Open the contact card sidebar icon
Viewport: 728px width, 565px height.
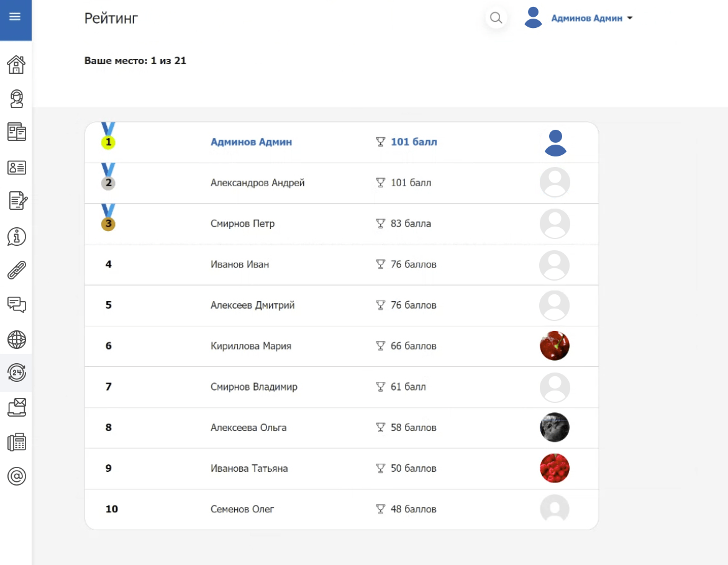(x=16, y=168)
